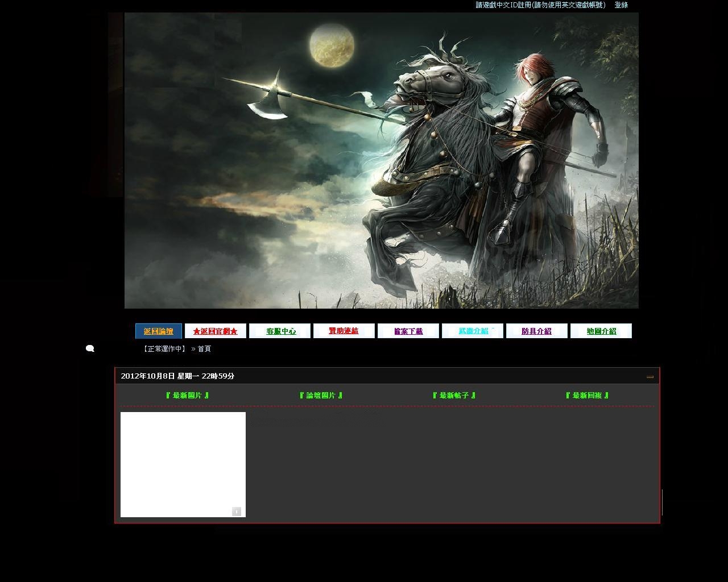This screenshot has height=582, width=728.
Task: Click 【正常運作中】 breadcrumb link
Action: pos(164,348)
